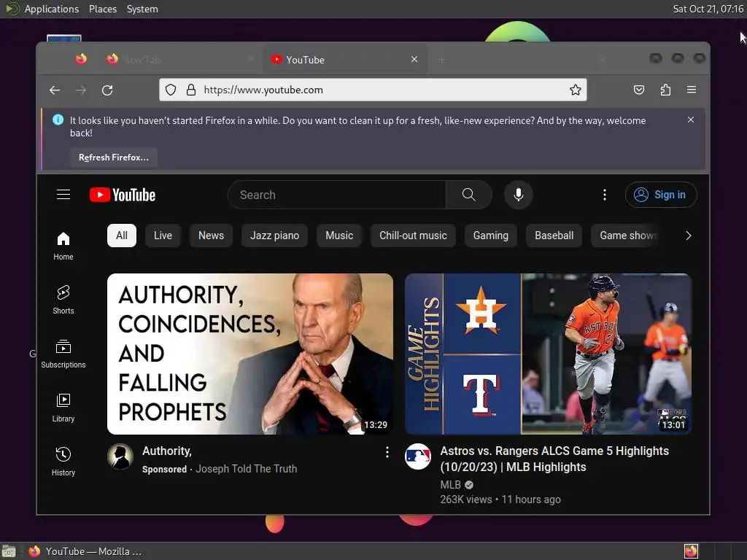
Task: Show more filter chips with right arrow
Action: tap(688, 236)
